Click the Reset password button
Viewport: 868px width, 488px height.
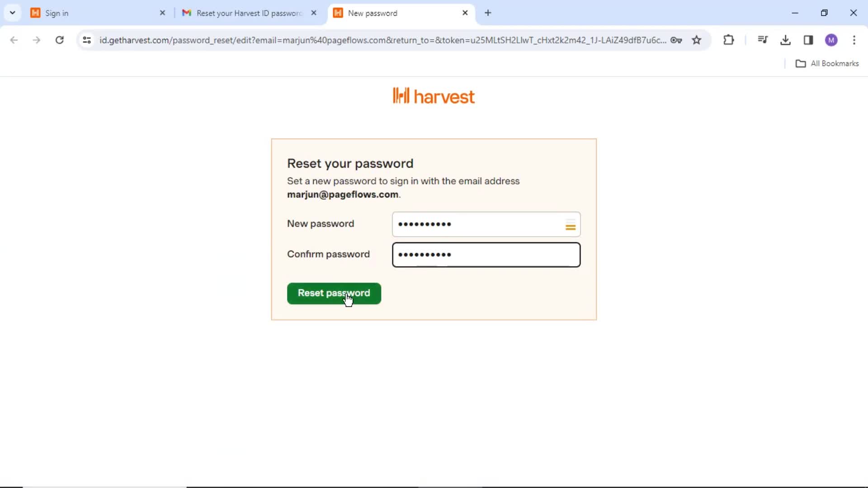(334, 292)
